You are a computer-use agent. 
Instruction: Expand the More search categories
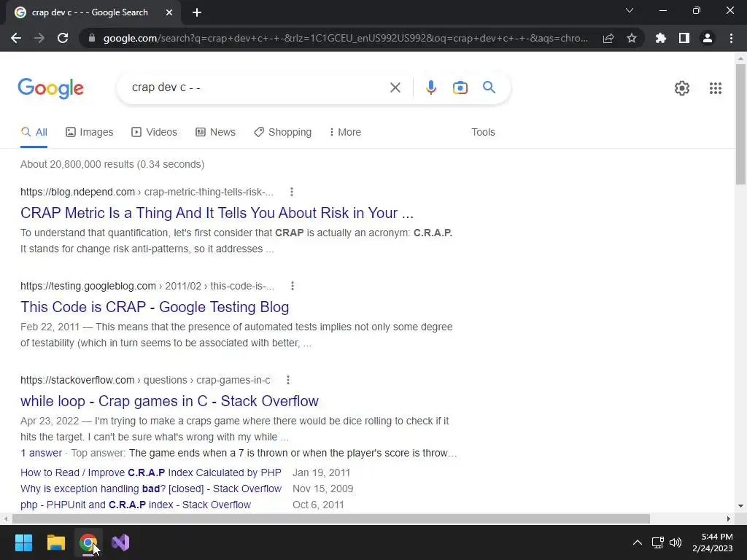click(345, 133)
